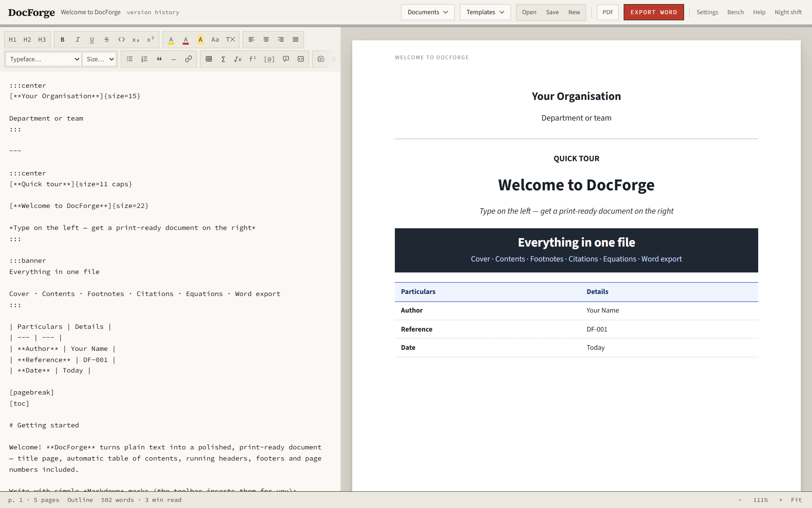Apply bold formatting with the B icon

click(x=63, y=40)
